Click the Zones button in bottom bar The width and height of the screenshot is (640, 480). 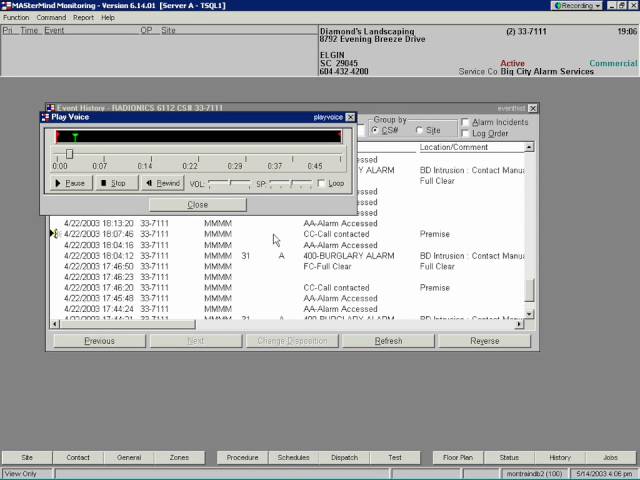[x=179, y=458]
